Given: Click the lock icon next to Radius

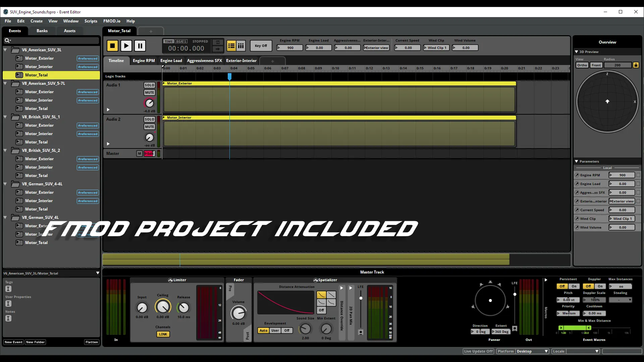Looking at the screenshot, I should 636,65.
